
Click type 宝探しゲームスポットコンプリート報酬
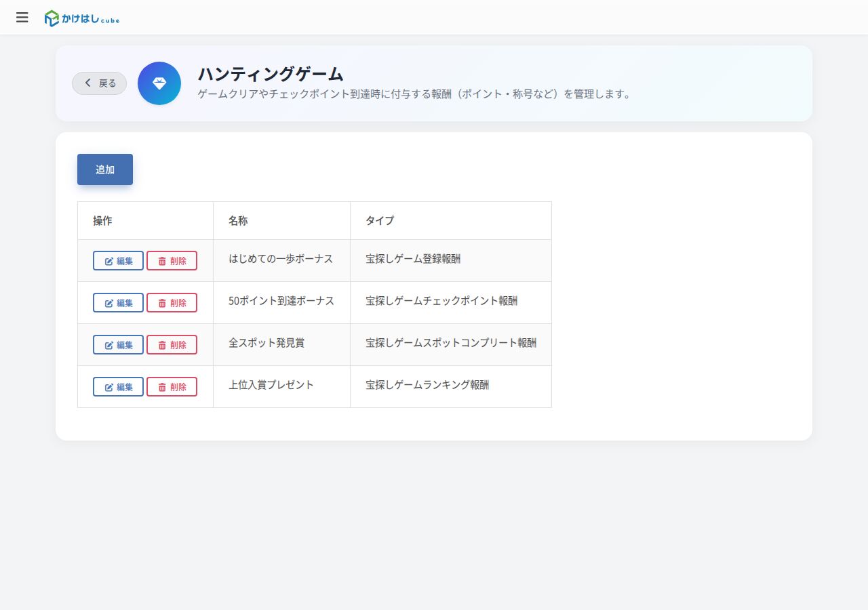451,343
